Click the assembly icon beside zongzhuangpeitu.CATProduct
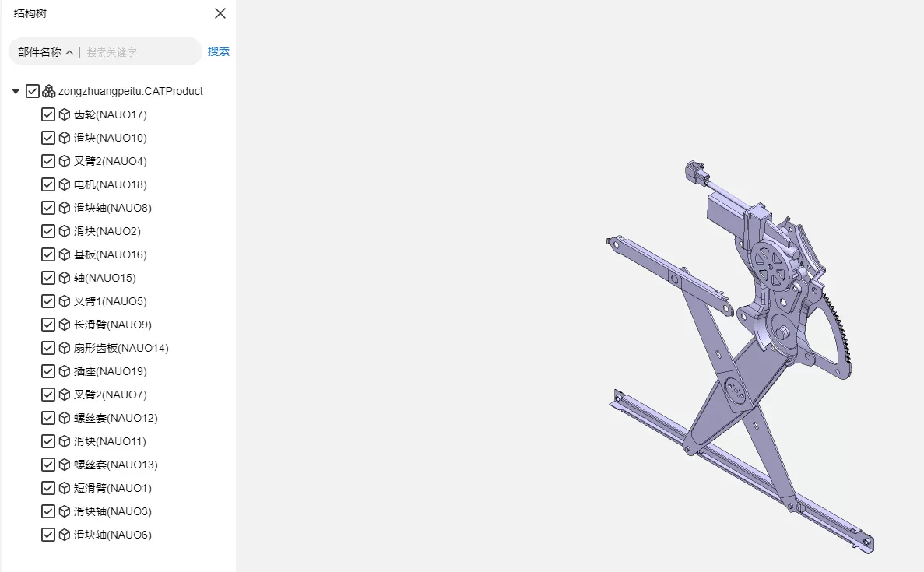924x572 pixels. (x=49, y=91)
